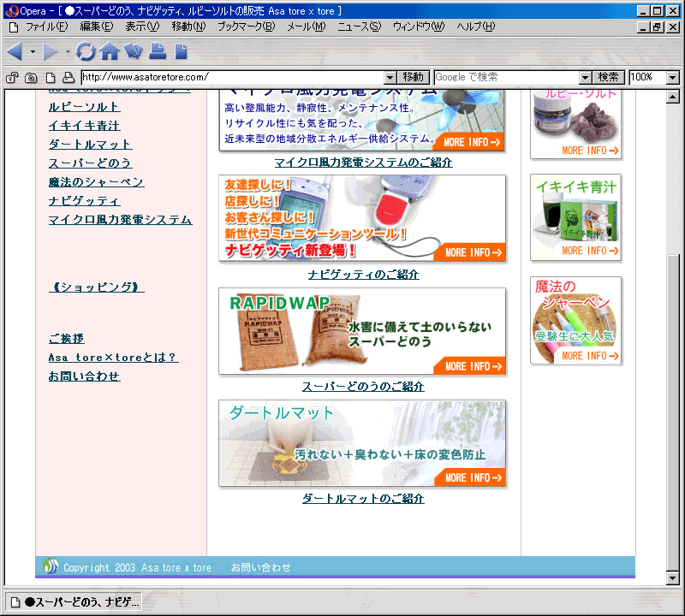This screenshot has width=685, height=616.
Task: Open the メール(M) menu
Action: coord(307,27)
